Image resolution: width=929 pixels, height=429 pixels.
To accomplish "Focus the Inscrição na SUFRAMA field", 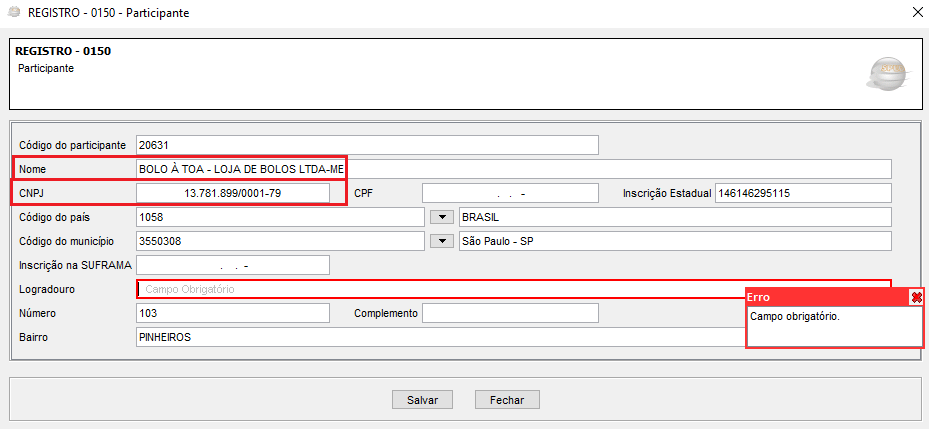I will [232, 265].
